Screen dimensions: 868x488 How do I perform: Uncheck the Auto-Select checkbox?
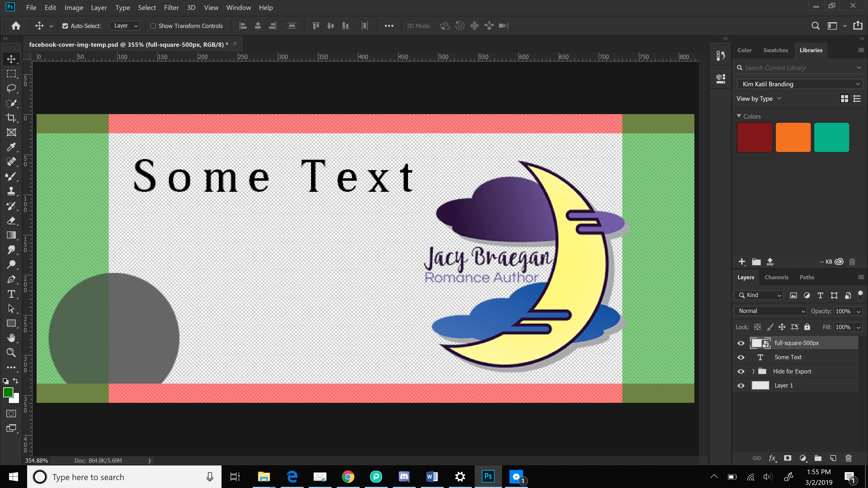65,26
